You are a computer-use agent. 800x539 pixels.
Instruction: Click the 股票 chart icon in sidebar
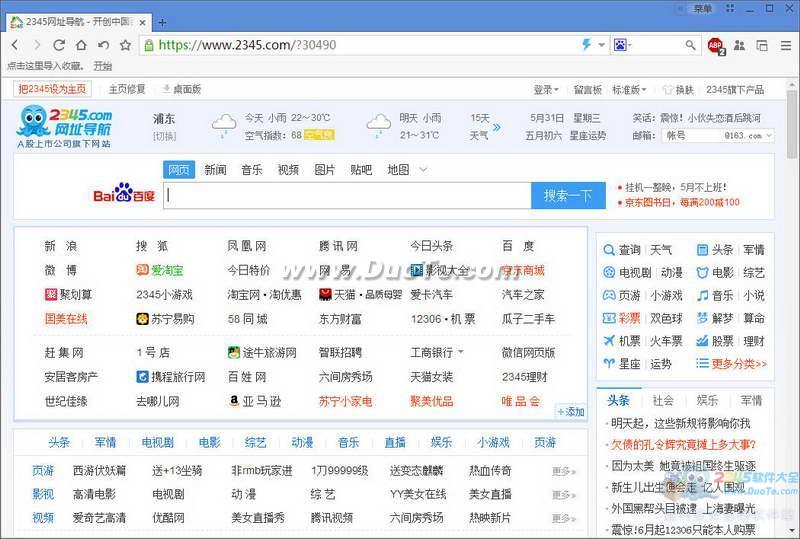(703, 341)
